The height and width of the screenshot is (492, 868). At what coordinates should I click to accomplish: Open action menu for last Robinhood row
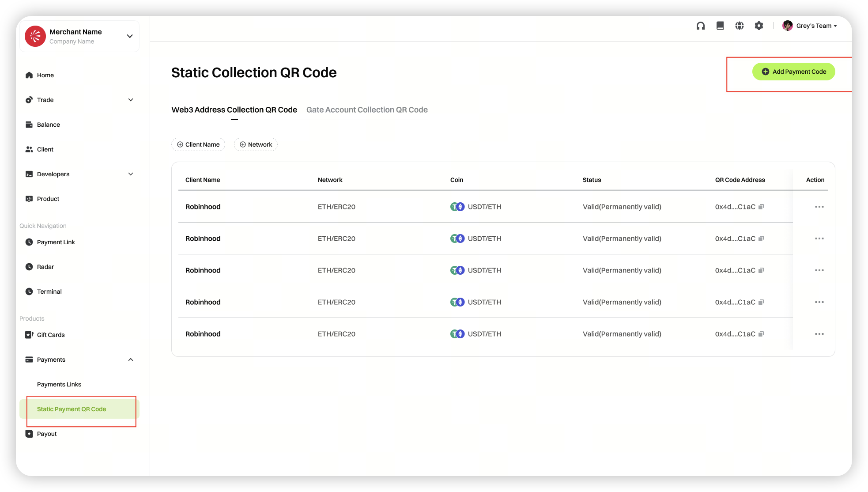click(x=819, y=334)
